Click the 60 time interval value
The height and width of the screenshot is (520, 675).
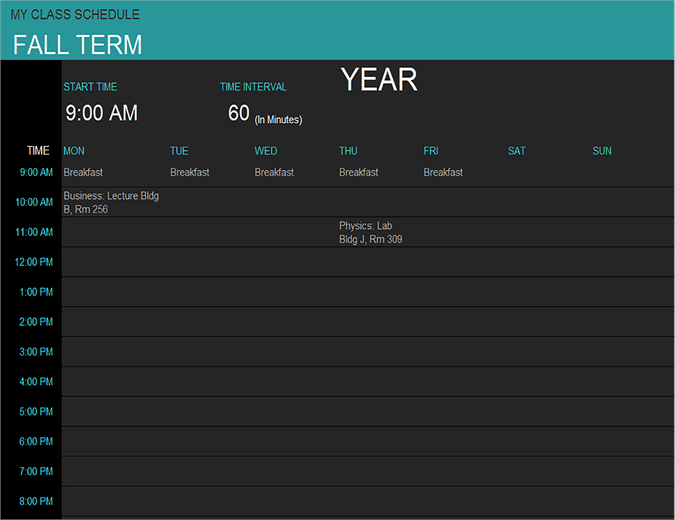click(x=239, y=114)
